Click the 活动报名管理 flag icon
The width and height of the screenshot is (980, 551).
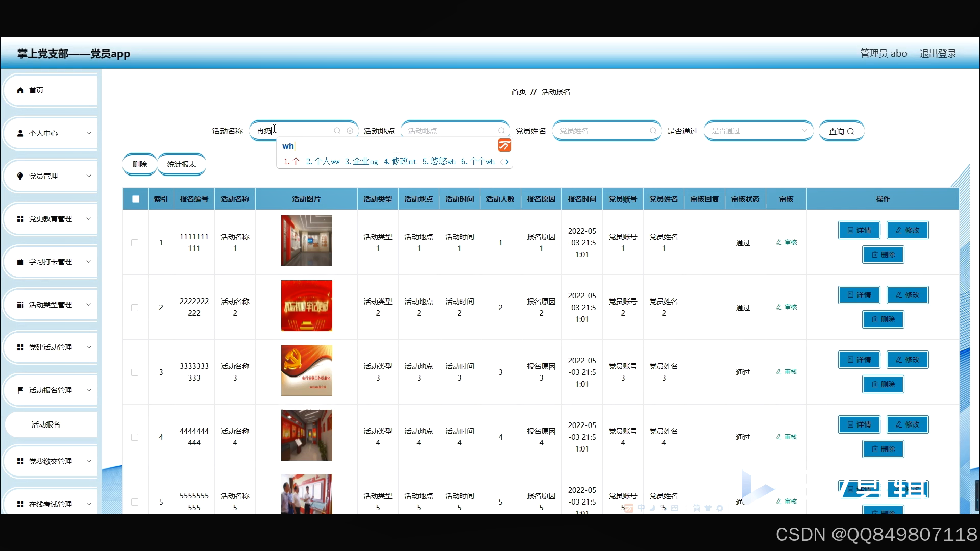[x=20, y=390]
